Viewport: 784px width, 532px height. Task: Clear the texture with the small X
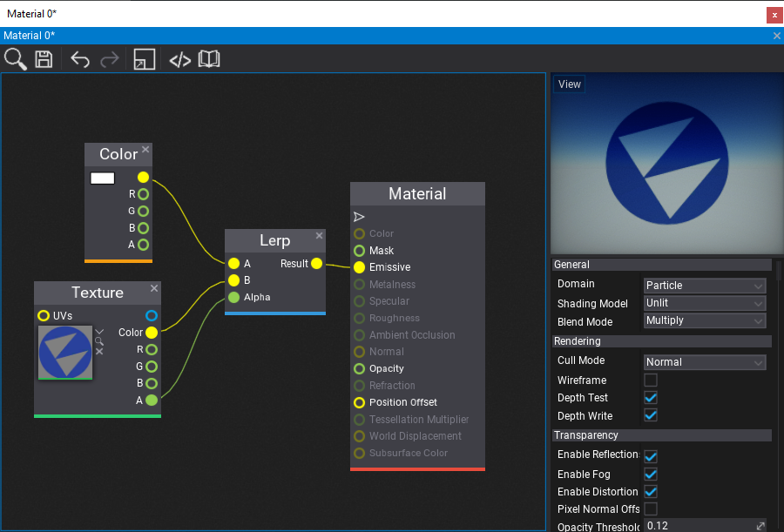(x=99, y=352)
